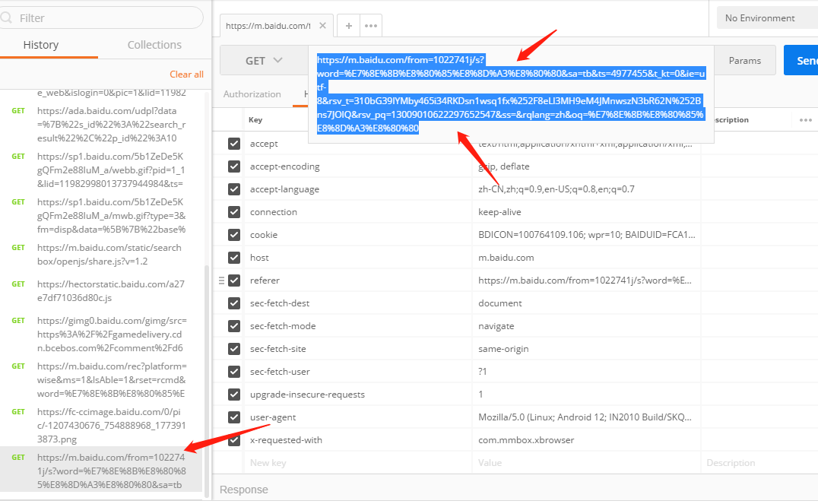Uncheck the accept header checkbox

coord(234,144)
